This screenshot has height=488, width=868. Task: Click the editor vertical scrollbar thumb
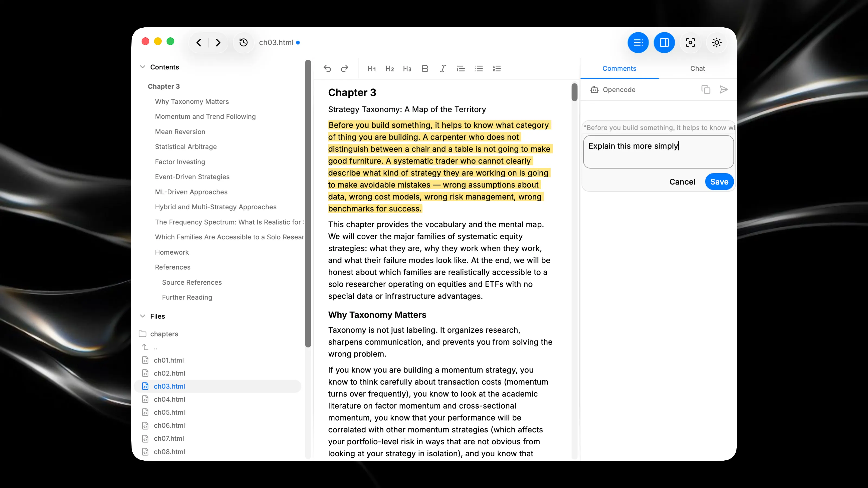(x=575, y=92)
